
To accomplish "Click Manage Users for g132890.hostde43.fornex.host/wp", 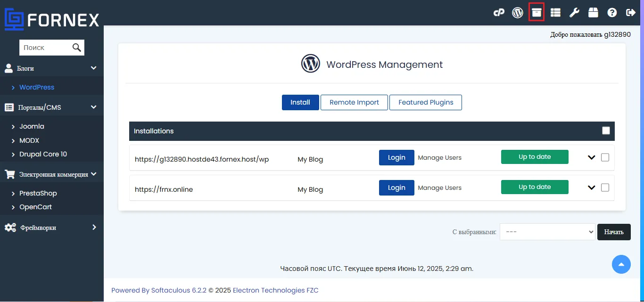I will point(440,157).
